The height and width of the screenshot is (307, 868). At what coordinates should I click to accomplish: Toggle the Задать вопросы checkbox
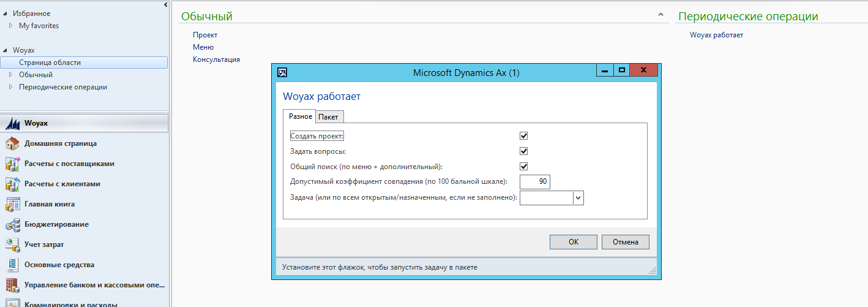[523, 151]
